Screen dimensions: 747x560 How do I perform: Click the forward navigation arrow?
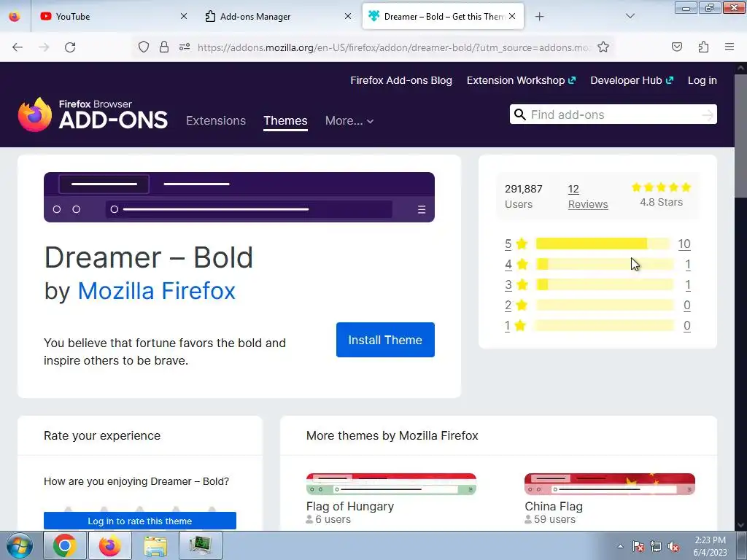click(x=44, y=47)
